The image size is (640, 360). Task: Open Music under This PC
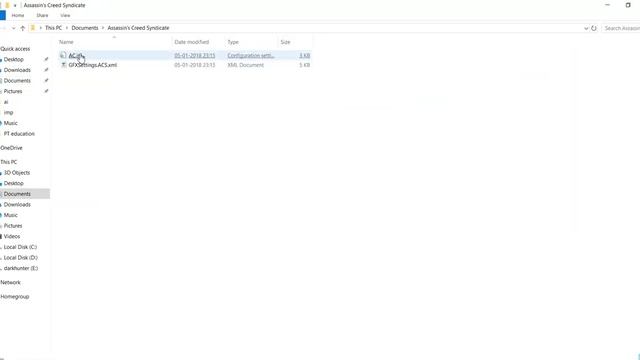point(11,215)
